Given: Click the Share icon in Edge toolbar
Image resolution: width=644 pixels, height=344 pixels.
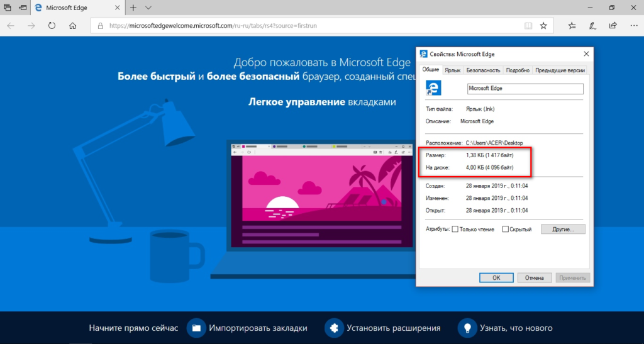Looking at the screenshot, I should tap(613, 25).
